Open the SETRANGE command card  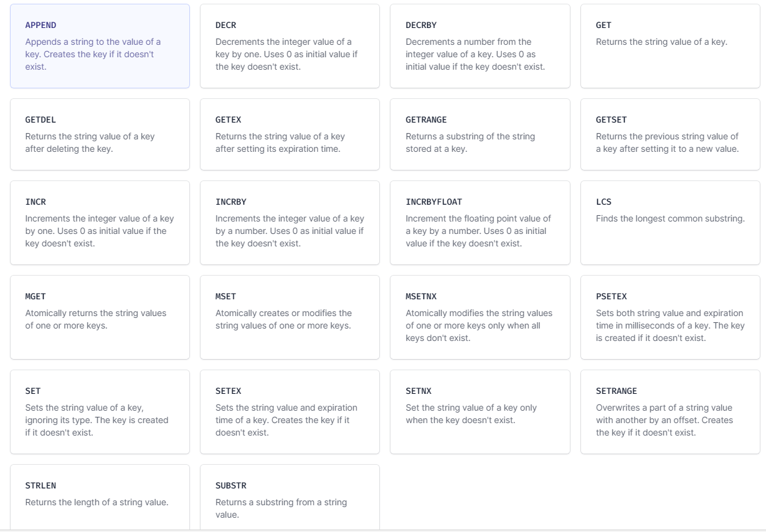point(670,412)
